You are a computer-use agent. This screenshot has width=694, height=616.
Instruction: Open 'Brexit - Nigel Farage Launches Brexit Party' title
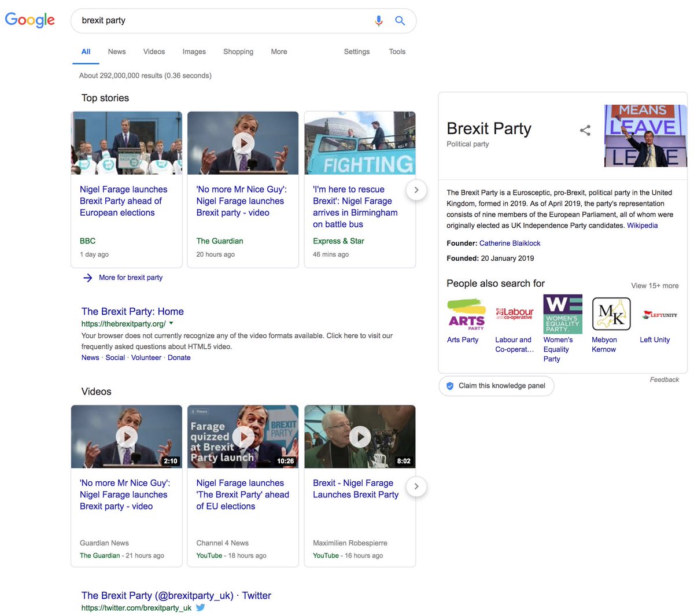[356, 489]
